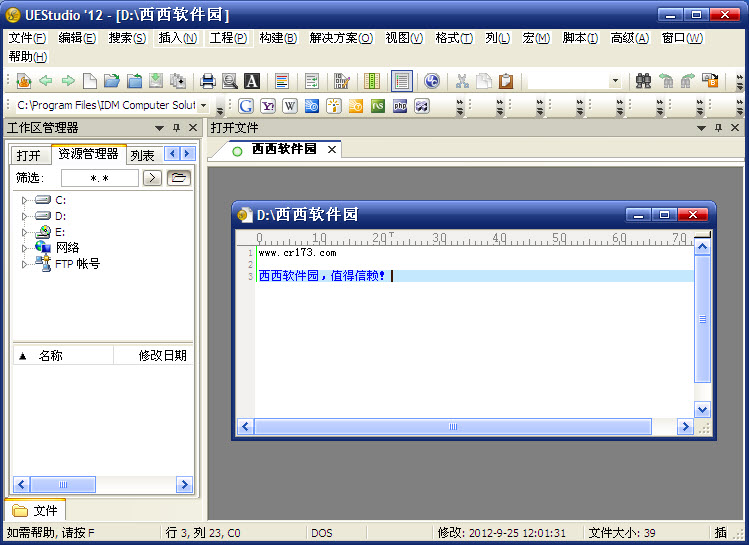Click the 文件 tab at bottom
The height and width of the screenshot is (545, 749).
[35, 511]
